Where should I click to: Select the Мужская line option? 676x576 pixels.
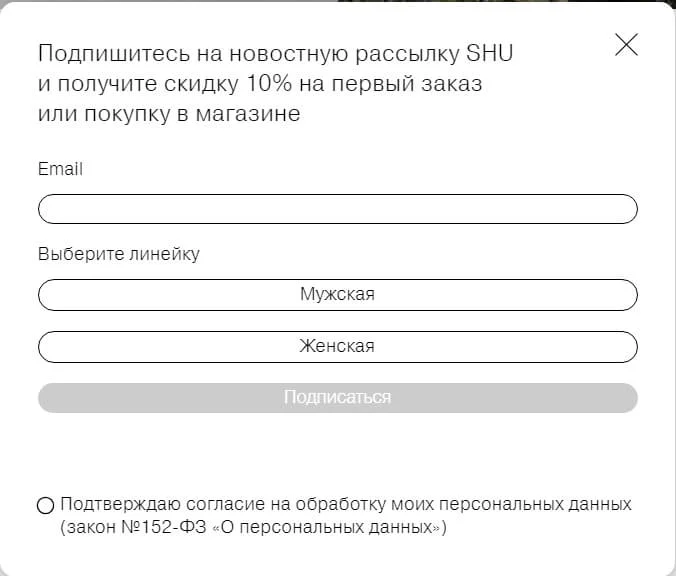[337, 295]
